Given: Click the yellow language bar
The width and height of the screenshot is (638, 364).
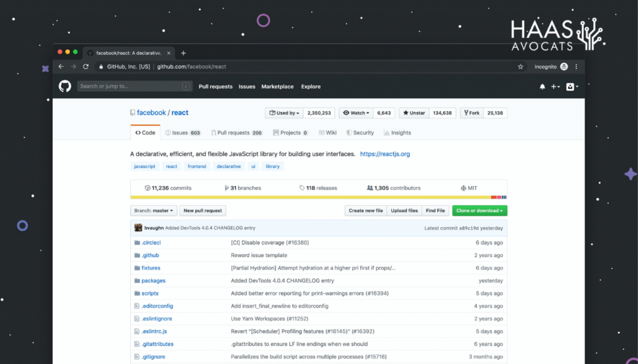Looking at the screenshot, I should pyautogui.click(x=310, y=197).
